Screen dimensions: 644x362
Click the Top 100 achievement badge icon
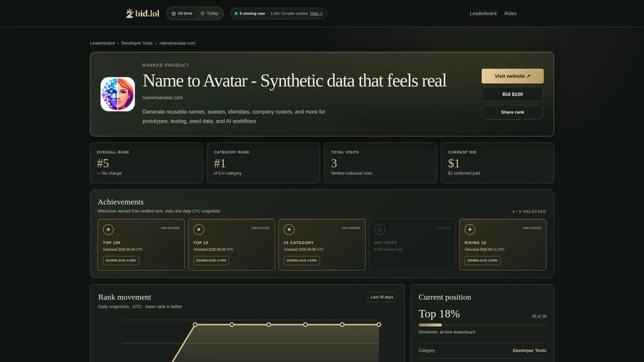(x=108, y=229)
